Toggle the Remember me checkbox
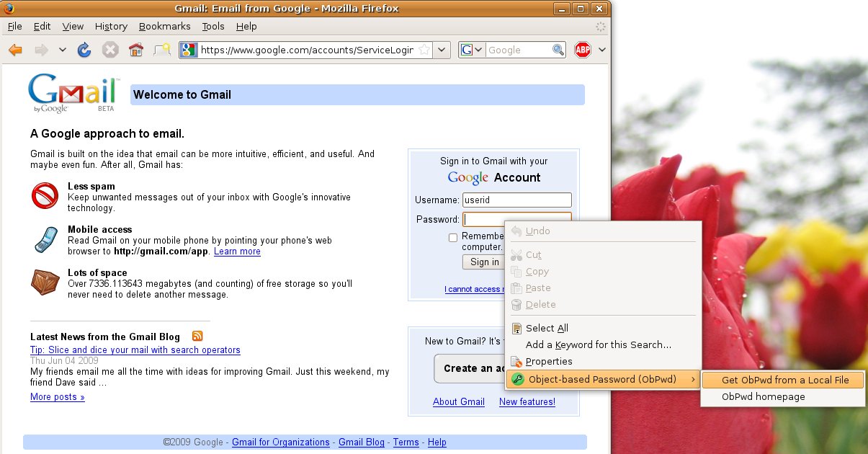This screenshot has height=454, width=868. 453,237
